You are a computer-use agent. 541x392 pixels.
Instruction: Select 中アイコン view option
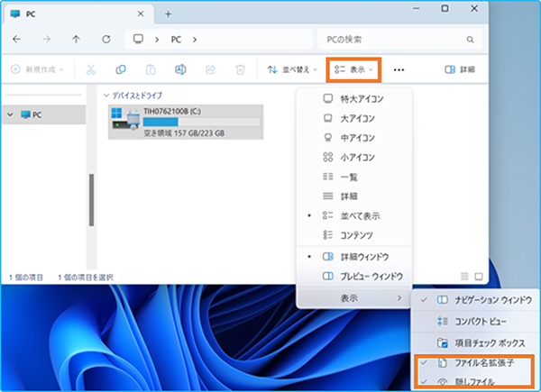[x=354, y=138]
